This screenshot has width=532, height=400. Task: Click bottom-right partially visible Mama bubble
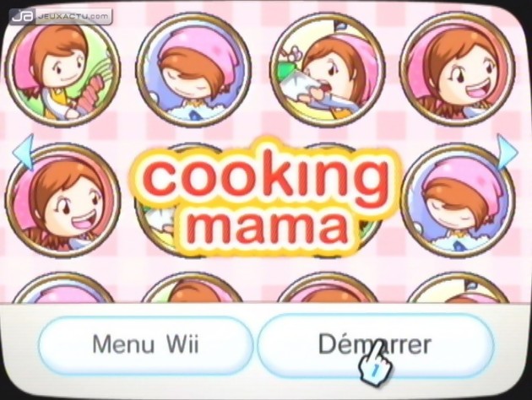(458, 288)
